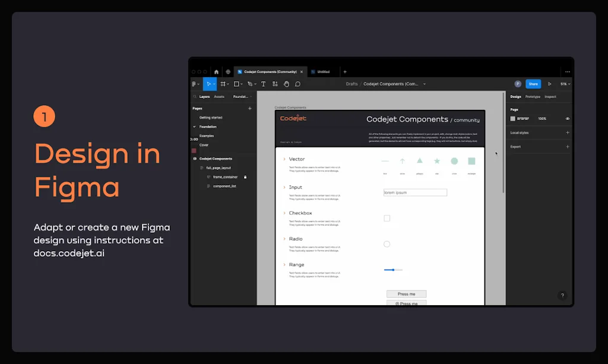Select the Frame tool
The height and width of the screenshot is (364, 608).
pyautogui.click(x=224, y=84)
